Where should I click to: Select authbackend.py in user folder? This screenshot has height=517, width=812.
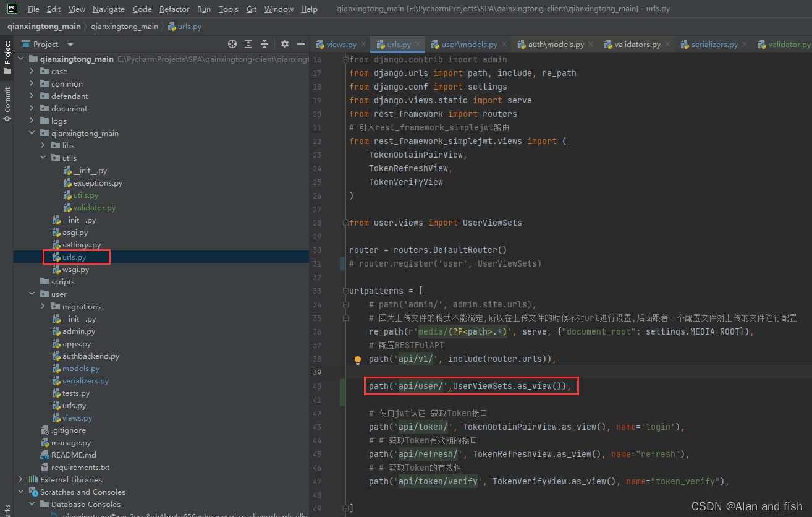tap(90, 356)
